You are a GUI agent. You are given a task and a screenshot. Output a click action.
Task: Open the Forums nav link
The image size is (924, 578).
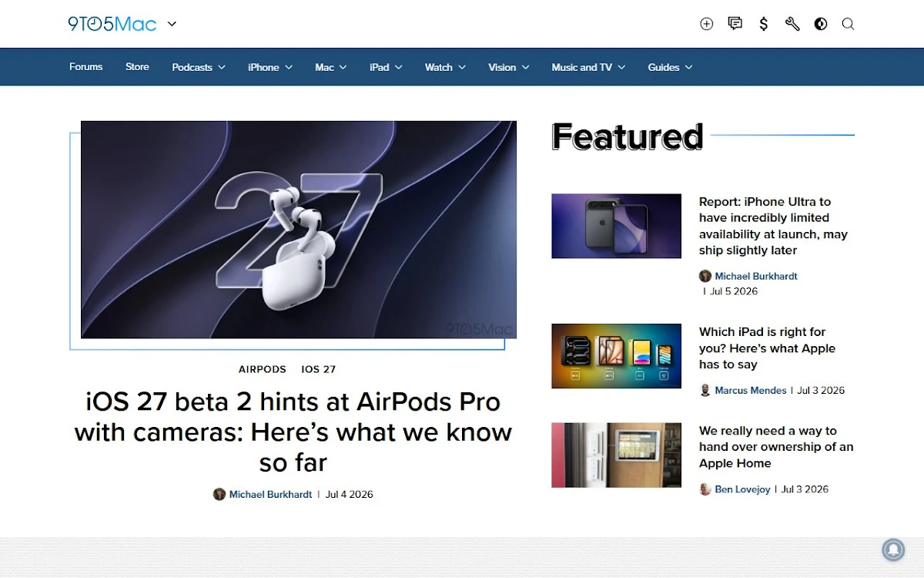[x=85, y=67]
